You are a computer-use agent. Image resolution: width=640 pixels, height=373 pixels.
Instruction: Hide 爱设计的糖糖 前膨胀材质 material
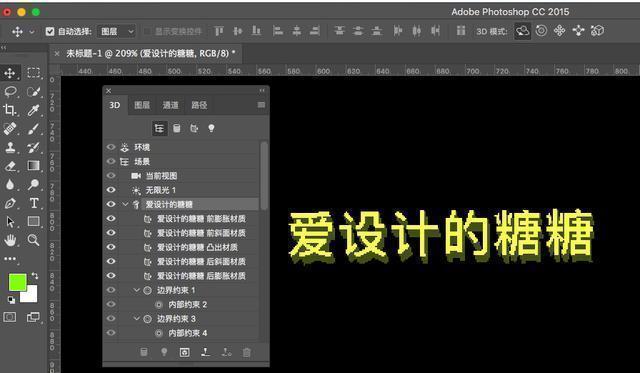tap(111, 218)
